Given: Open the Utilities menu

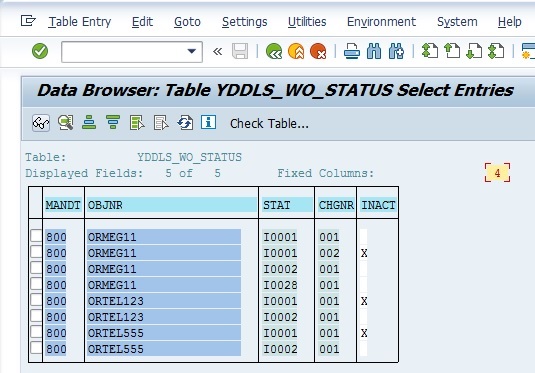Looking at the screenshot, I should click(307, 22).
